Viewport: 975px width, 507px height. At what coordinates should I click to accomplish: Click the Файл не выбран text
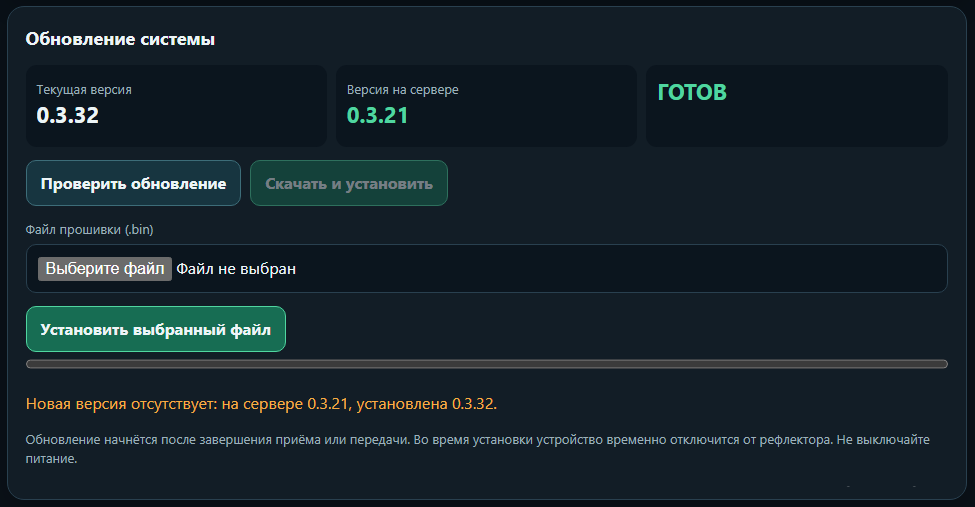(236, 269)
